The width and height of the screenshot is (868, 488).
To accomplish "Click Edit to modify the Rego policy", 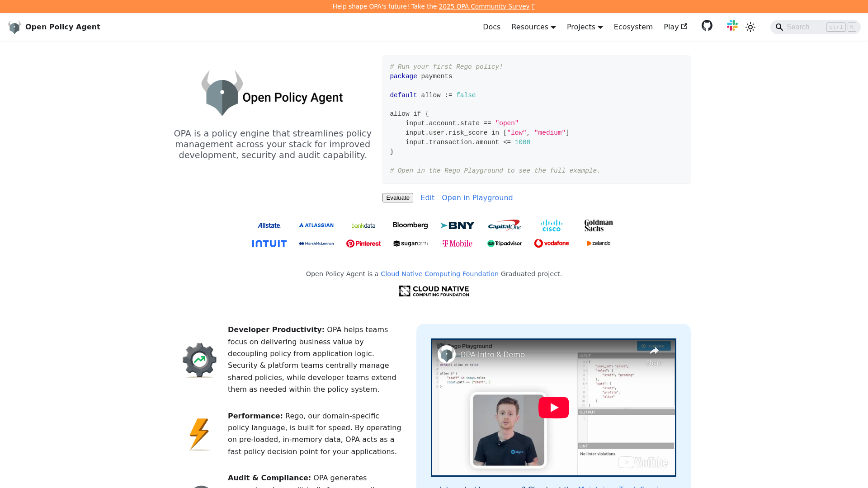I will 427,197.
